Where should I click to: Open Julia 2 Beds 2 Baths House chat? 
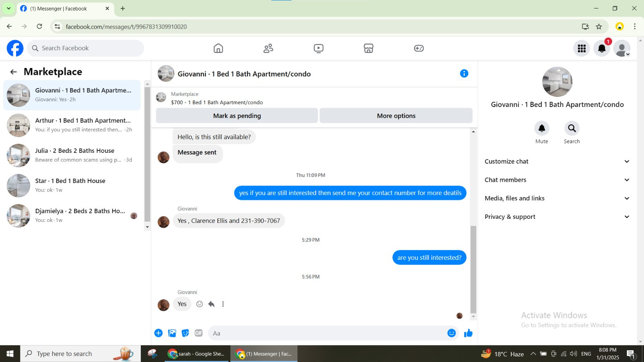(x=72, y=156)
